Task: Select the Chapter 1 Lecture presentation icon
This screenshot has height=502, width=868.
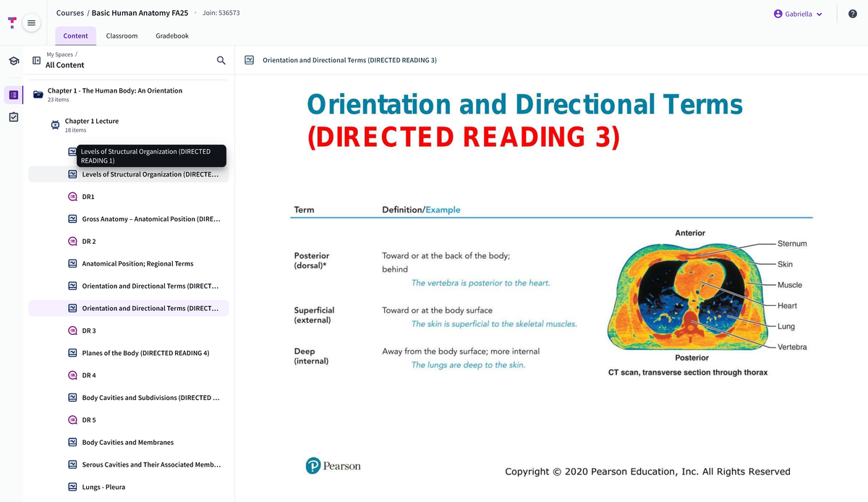Action: click(x=55, y=124)
